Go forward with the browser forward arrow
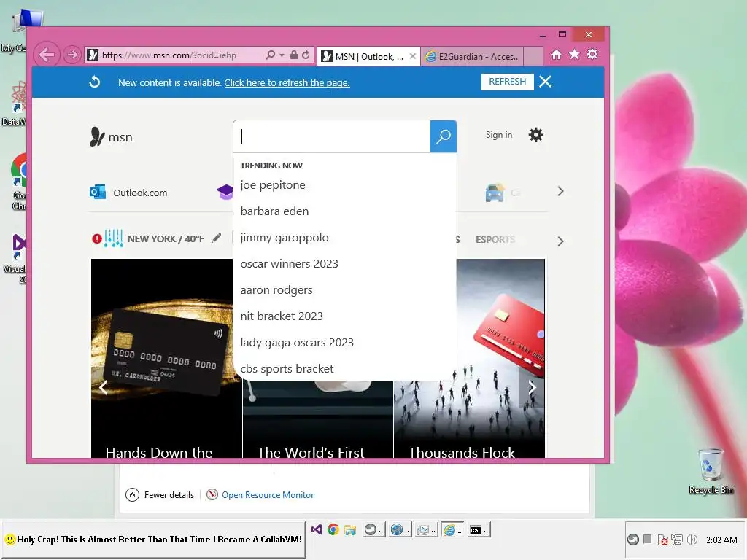Screen dimensions: 747x560 [72, 55]
